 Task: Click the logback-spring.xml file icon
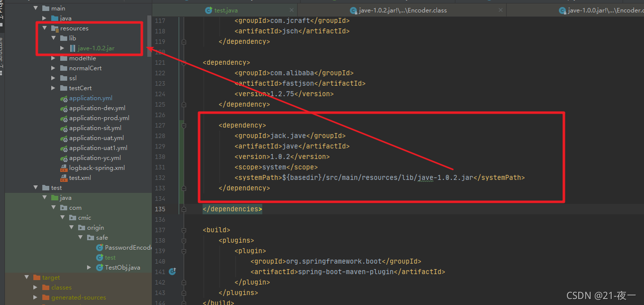[x=64, y=168]
